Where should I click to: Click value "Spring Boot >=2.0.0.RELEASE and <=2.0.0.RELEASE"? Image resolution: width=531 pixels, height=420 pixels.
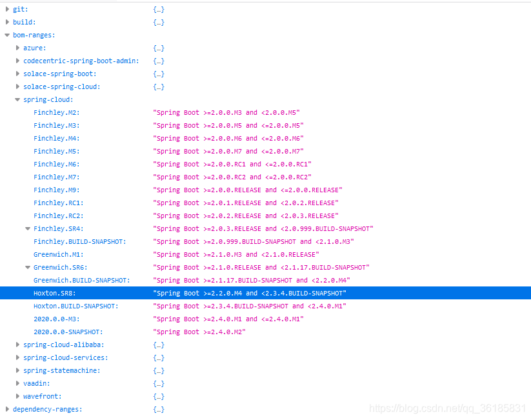(x=248, y=190)
